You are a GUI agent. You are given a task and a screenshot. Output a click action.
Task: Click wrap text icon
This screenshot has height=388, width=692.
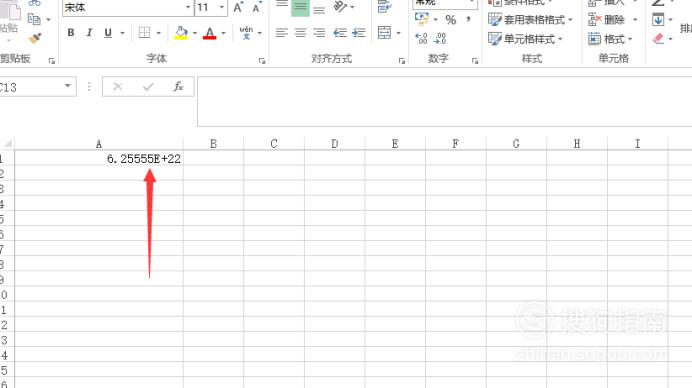pos(384,7)
